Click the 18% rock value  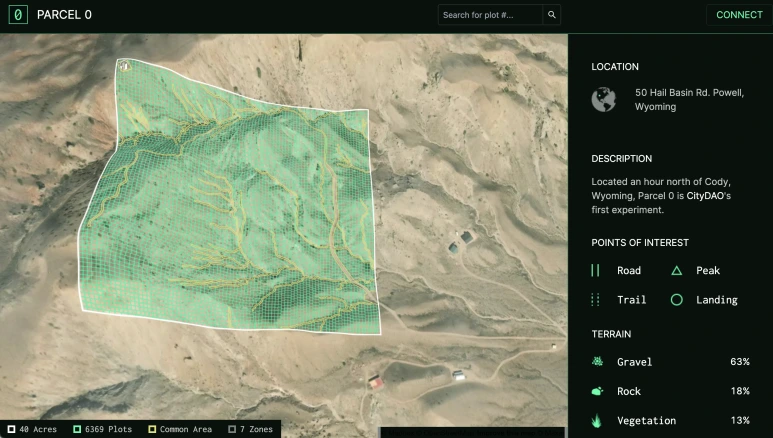(x=740, y=391)
